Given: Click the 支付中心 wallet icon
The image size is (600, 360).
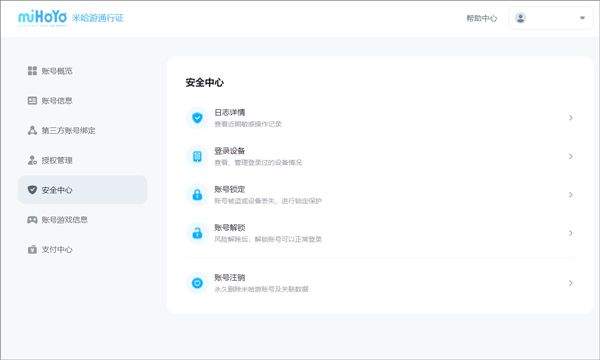Looking at the screenshot, I should 32,249.
